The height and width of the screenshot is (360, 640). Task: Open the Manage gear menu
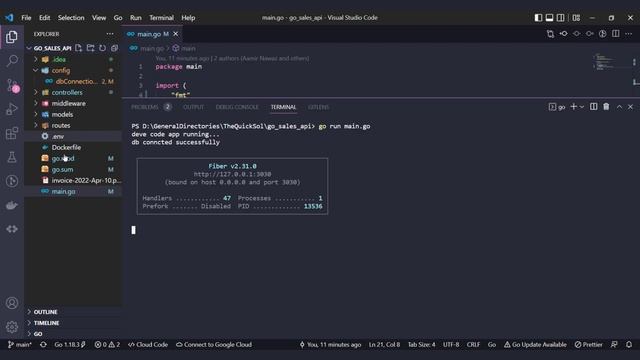click(12, 327)
